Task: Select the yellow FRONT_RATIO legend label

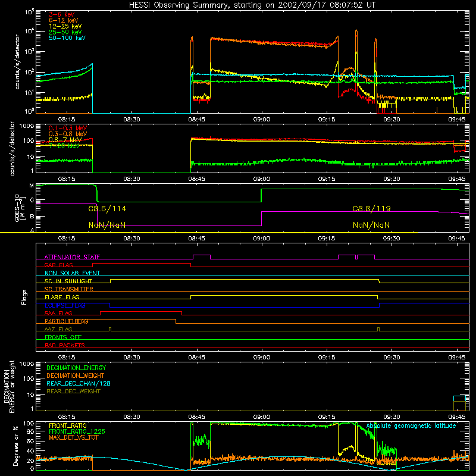Action: [x=68, y=425]
